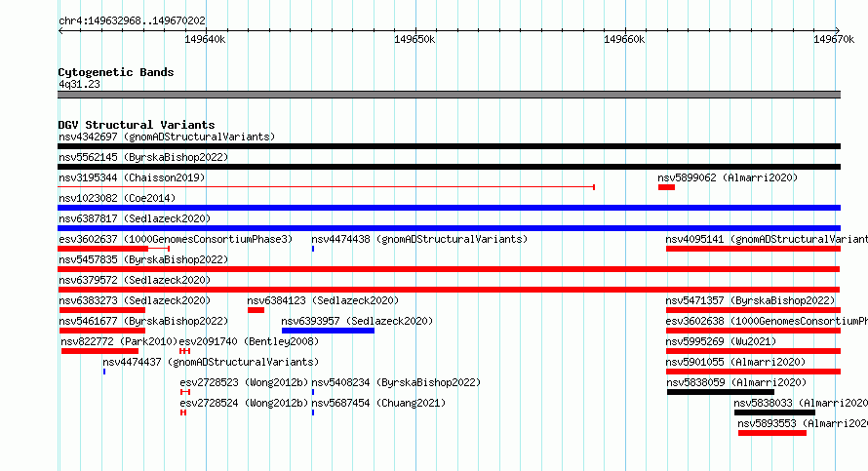
Task: Open nsv5471357 (ByrskaBishop2022) label
Action: [750, 300]
